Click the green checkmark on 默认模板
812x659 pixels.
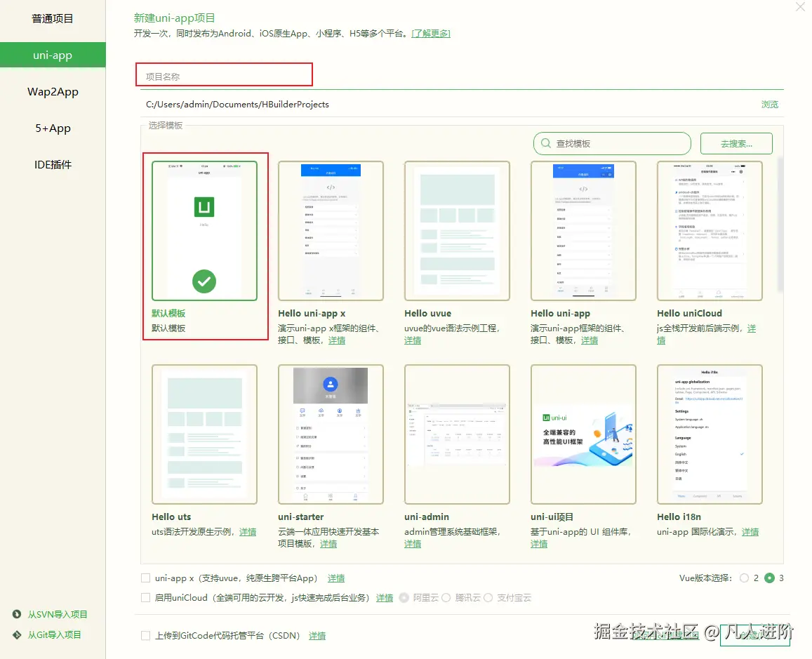[204, 281]
